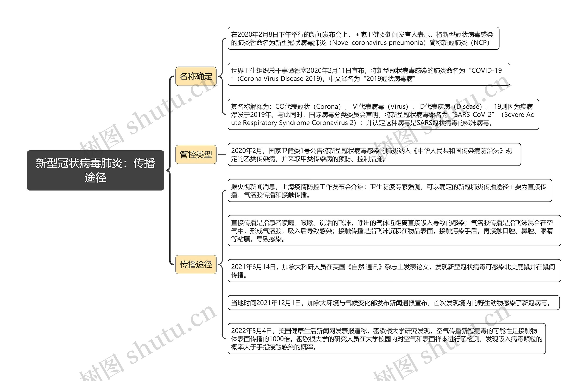Image resolution: width=588 pixels, height=381 pixels.
Task: Select the 传播途径 branch node
Action: tap(196, 264)
